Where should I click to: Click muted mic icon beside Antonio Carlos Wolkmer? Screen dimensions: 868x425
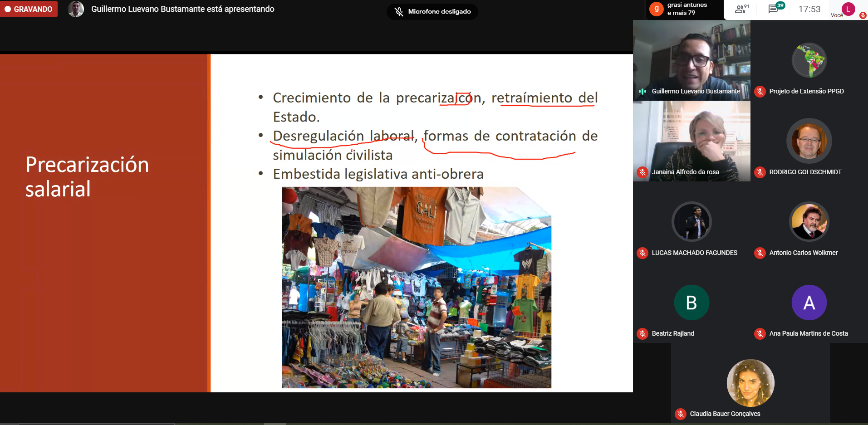(x=760, y=253)
